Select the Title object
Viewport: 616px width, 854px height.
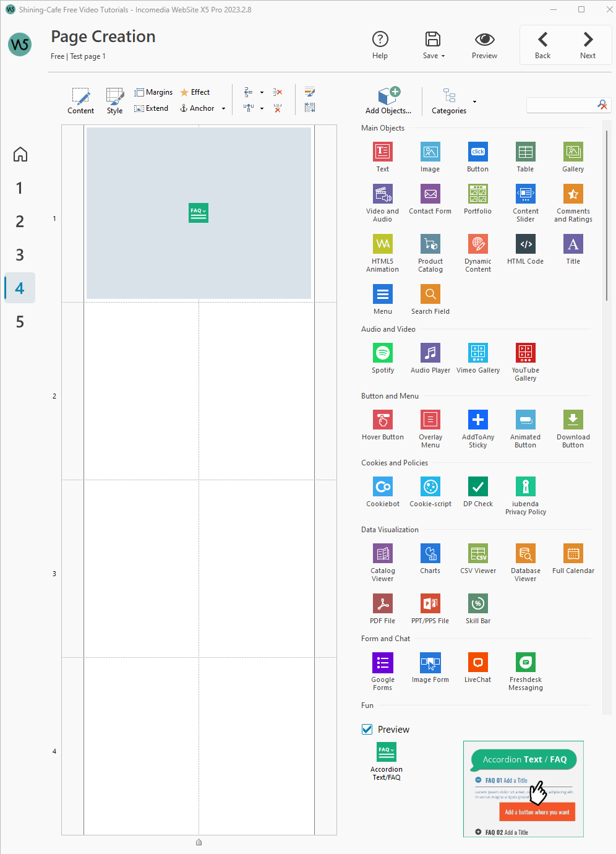click(x=573, y=244)
